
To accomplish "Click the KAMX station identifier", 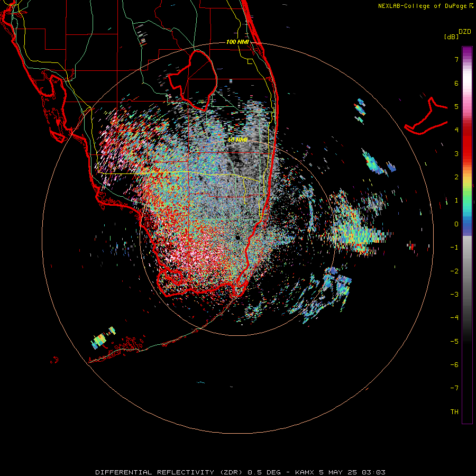I will pyautogui.click(x=305, y=472).
